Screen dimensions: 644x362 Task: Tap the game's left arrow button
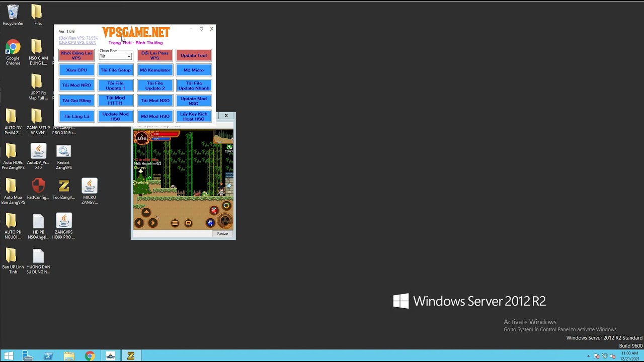139,223
